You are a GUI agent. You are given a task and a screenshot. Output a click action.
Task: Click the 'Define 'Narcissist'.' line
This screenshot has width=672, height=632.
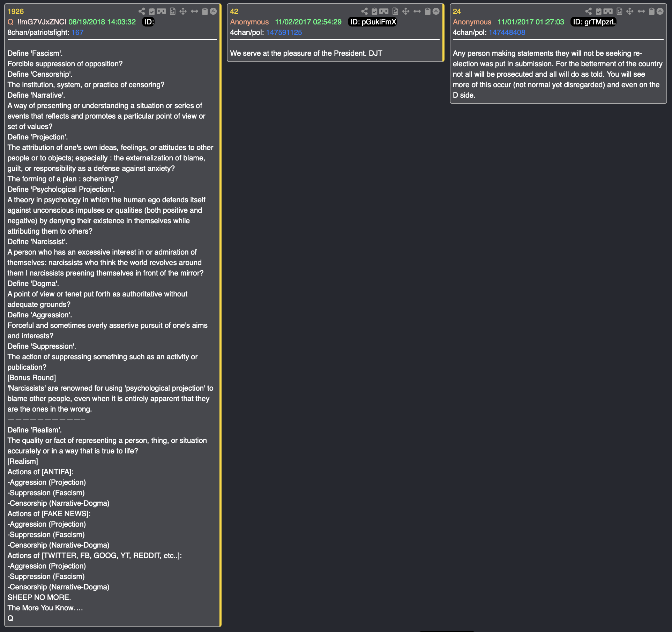click(37, 242)
